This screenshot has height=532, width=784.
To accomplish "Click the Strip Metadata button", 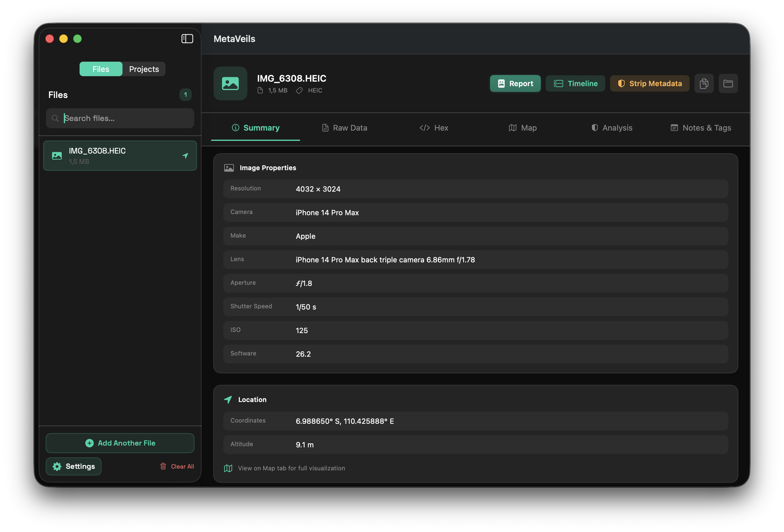I will coord(649,83).
